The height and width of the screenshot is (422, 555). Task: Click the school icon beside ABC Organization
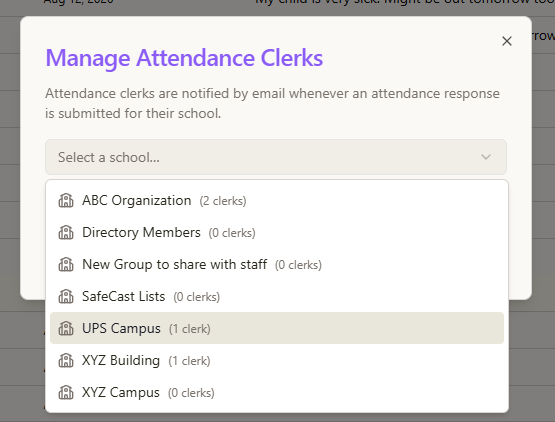click(66, 201)
